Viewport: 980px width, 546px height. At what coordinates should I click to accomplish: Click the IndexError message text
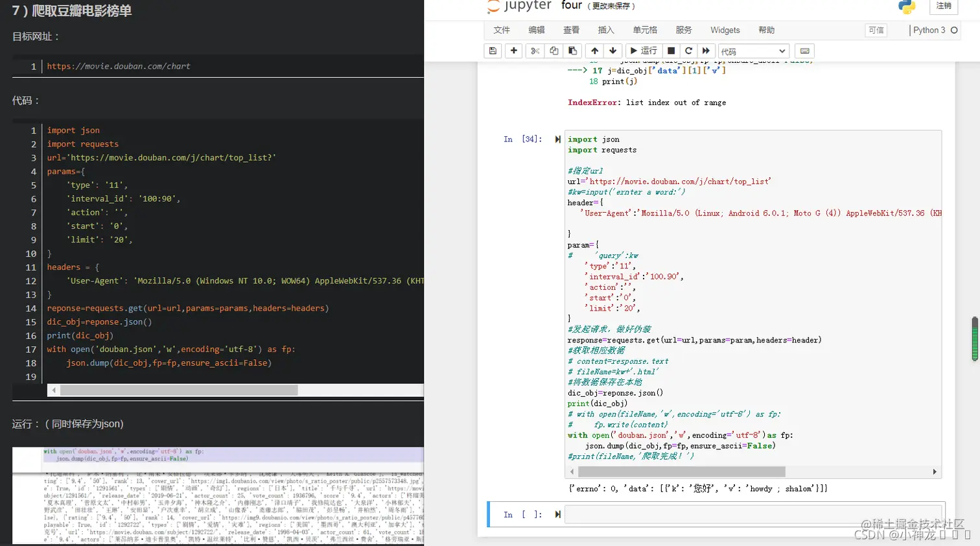[x=647, y=102]
